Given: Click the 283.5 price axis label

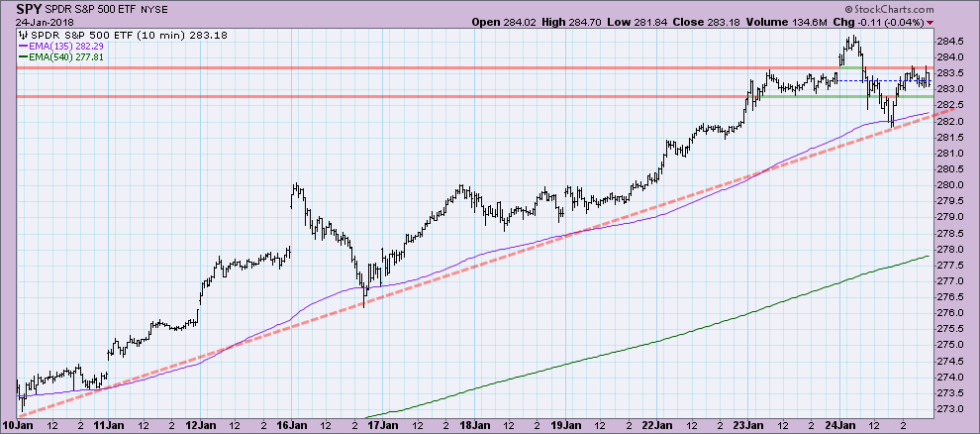Looking at the screenshot, I should click(x=950, y=73).
